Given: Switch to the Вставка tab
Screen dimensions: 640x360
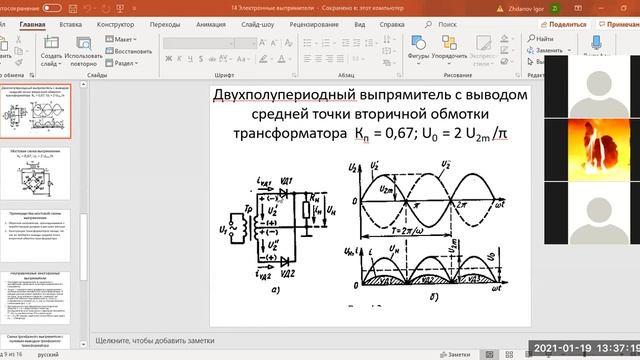Looking at the screenshot, I should 70,24.
